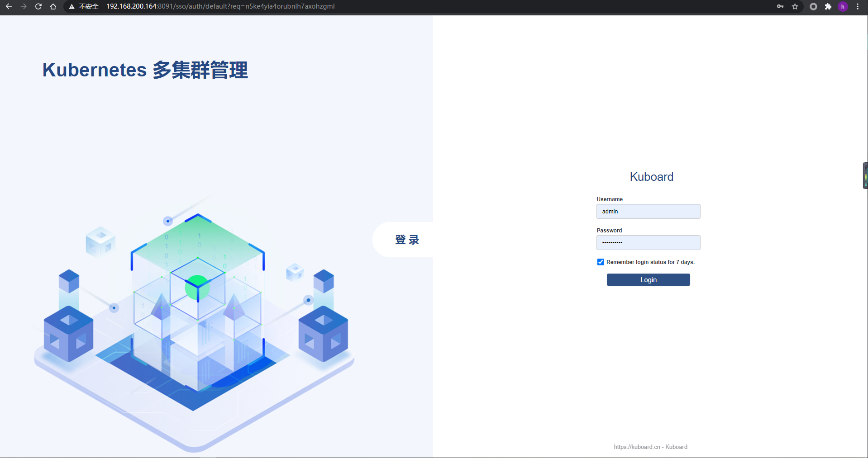Click the Username field containing admin
This screenshot has width=868, height=458.
(x=648, y=211)
